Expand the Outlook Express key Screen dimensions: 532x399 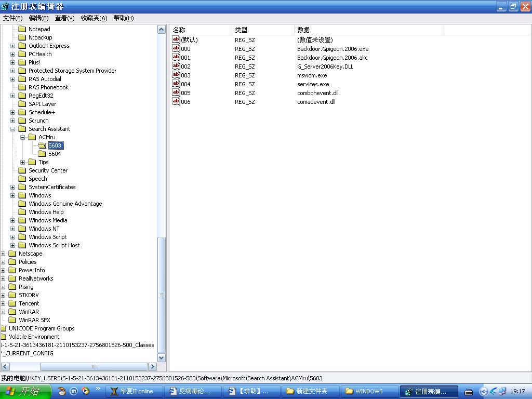coord(12,46)
